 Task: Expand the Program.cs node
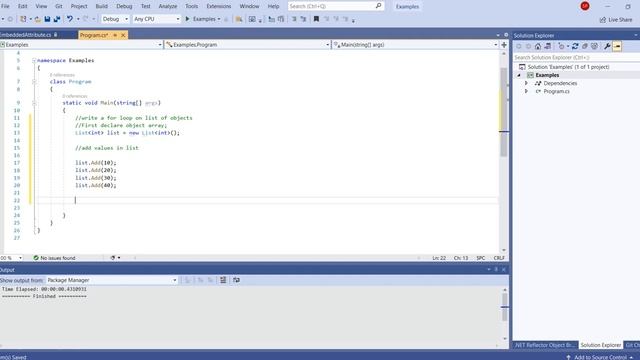tap(527, 91)
